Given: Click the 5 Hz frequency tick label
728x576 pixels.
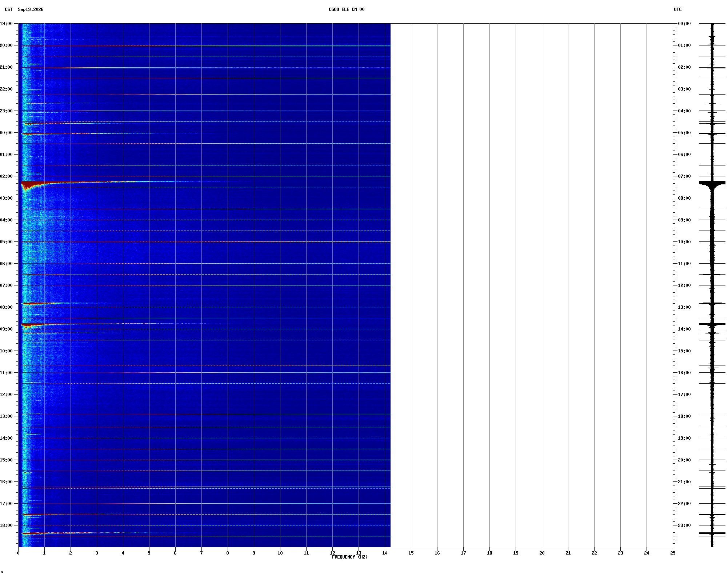Looking at the screenshot, I should 149,553.
